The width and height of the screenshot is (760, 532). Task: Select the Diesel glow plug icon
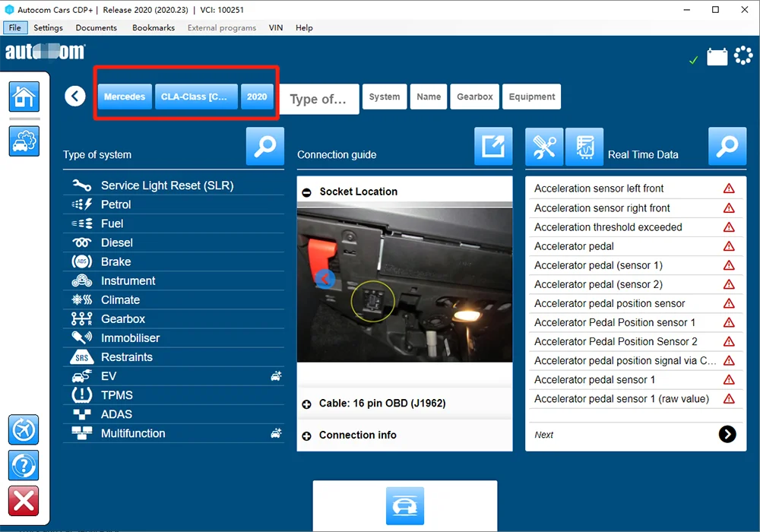pos(81,242)
